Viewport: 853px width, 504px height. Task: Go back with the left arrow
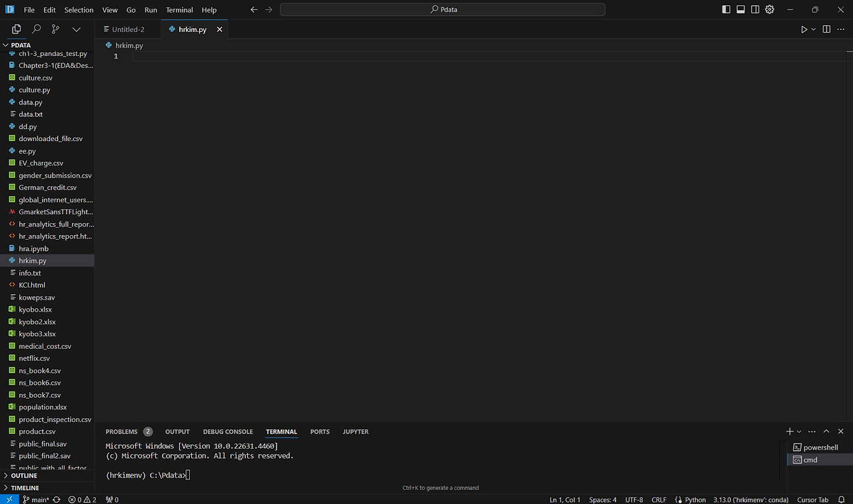254,10
